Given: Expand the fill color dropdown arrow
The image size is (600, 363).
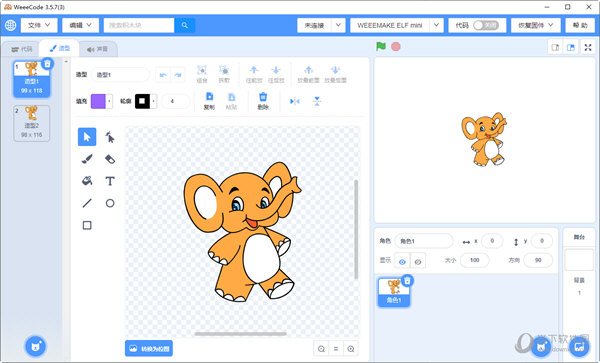Looking at the screenshot, I should click(x=109, y=101).
